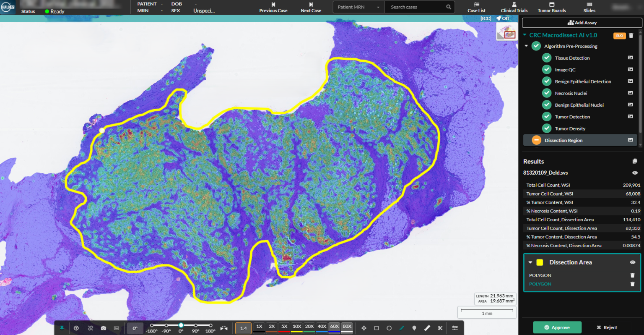Image resolution: width=644 pixels, height=335 pixels.
Task: Capture a screenshot with the camera tool
Action: tap(104, 327)
